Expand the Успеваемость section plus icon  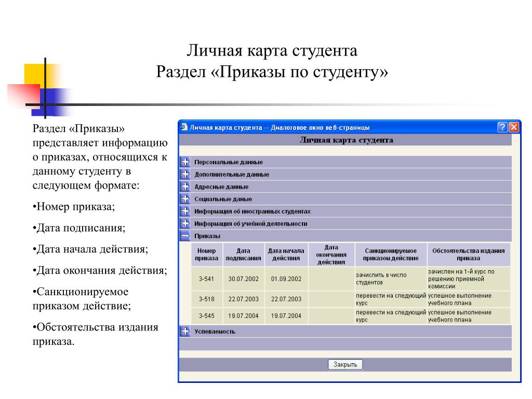(185, 331)
